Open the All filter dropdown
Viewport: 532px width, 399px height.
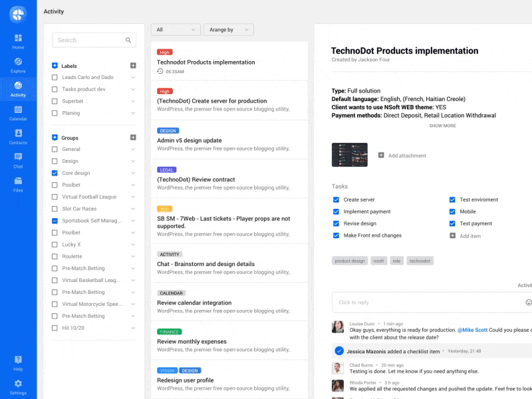coord(175,29)
